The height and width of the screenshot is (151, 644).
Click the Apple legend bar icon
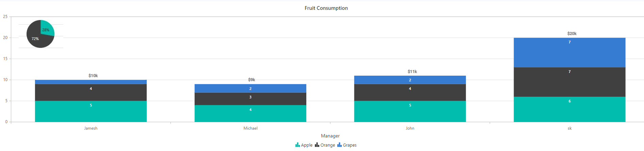click(297, 145)
